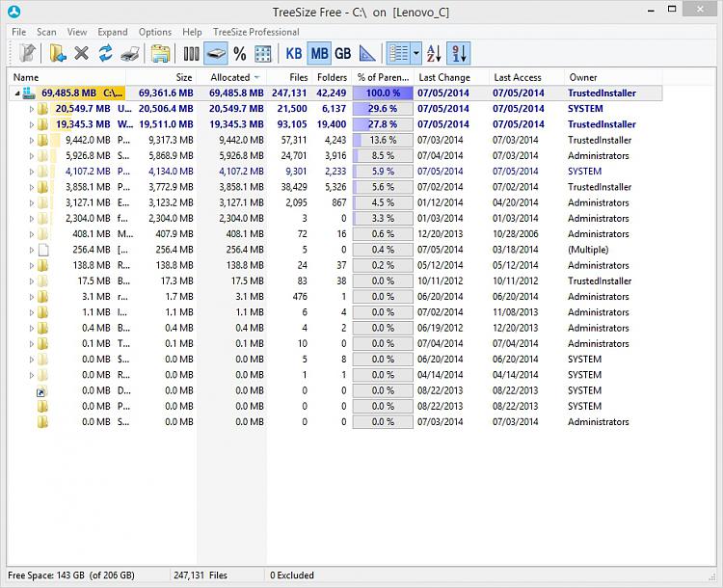Click folder icon of 138.8 MB row
This screenshot has height=588, width=723.
42,266
